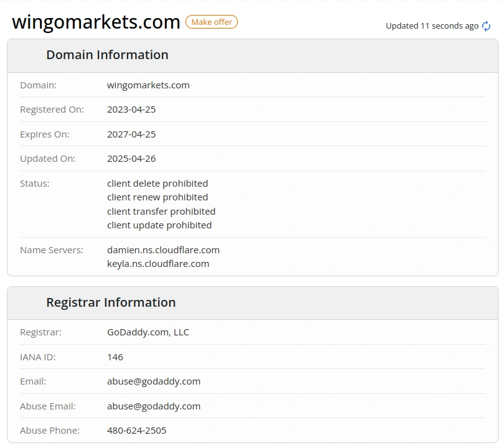The height and width of the screenshot is (448, 503).
Task: Click the 'Abuse Phone:' label
Action: (x=50, y=431)
